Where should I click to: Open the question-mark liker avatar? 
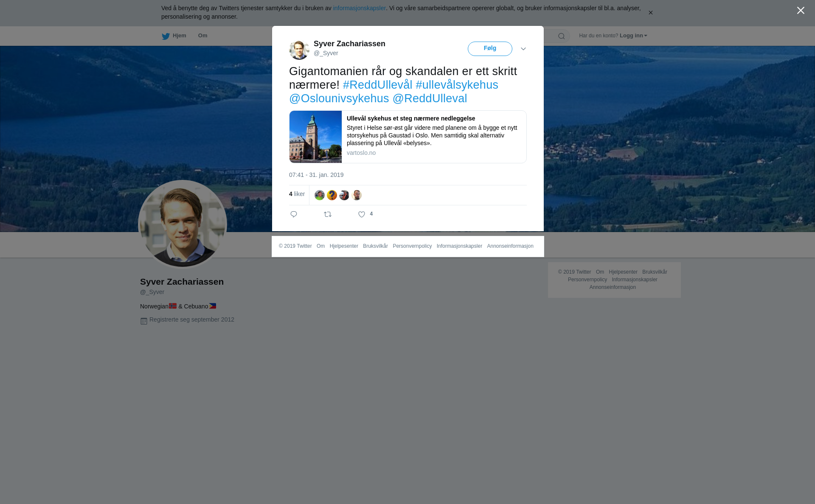(x=332, y=195)
